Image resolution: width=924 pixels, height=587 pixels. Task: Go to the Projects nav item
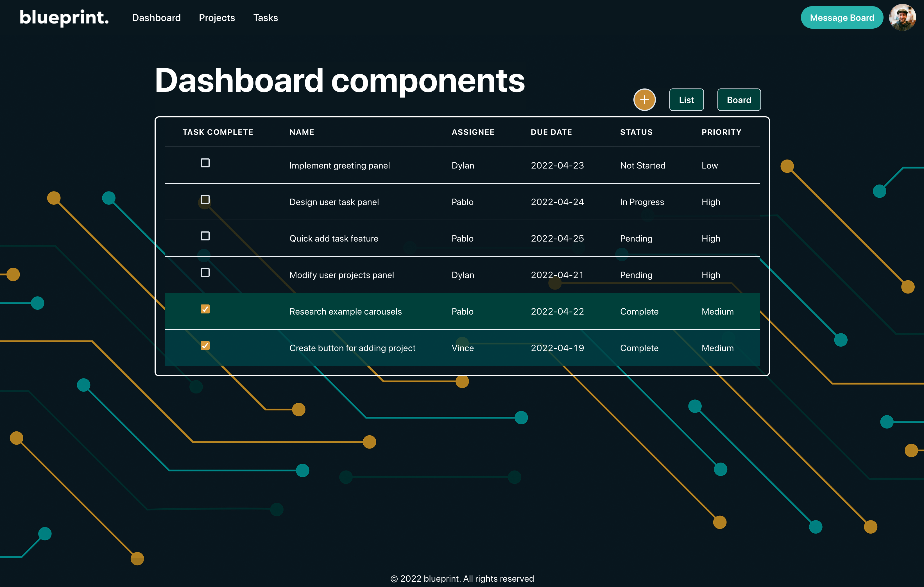click(217, 18)
